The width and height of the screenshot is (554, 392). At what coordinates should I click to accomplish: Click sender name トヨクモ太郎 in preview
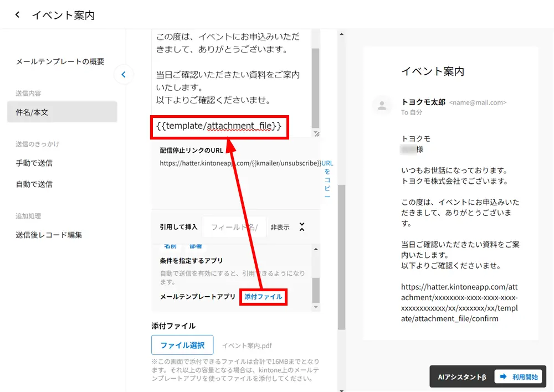point(423,102)
